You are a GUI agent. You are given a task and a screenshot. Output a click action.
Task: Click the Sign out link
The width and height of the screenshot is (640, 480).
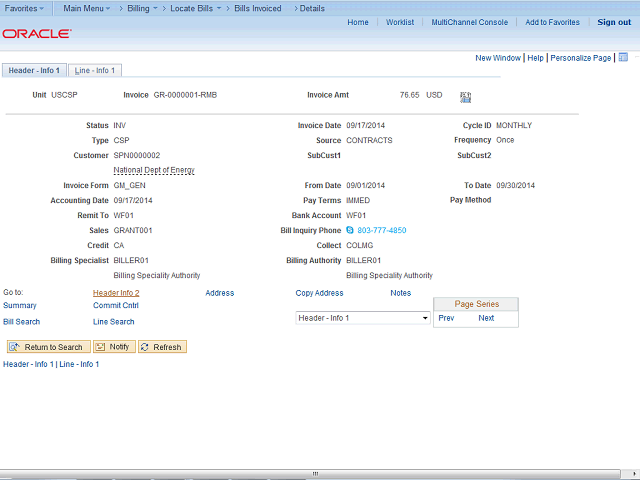coord(614,22)
